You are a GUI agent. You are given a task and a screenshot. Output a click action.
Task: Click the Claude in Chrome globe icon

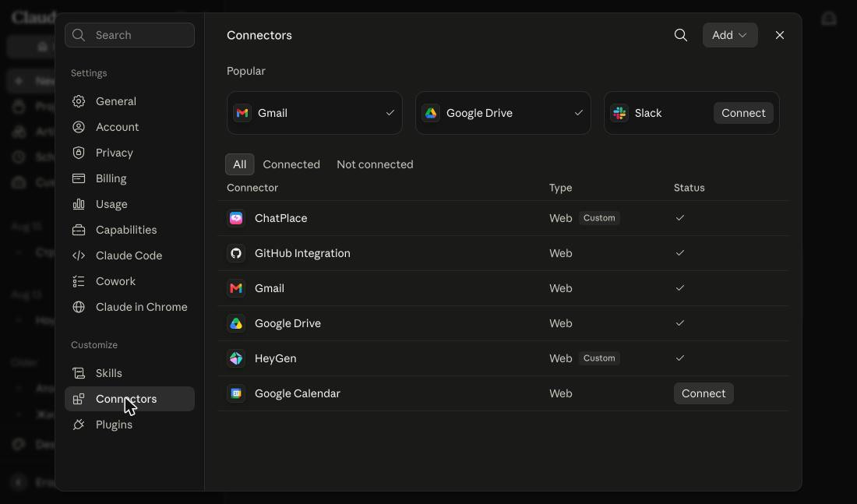pyautogui.click(x=79, y=307)
